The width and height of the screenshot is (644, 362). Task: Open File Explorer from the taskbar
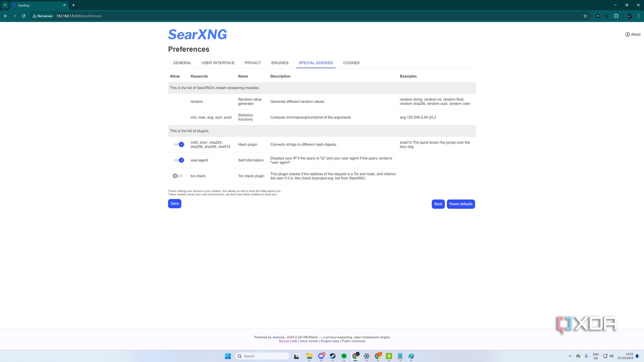[x=309, y=356]
